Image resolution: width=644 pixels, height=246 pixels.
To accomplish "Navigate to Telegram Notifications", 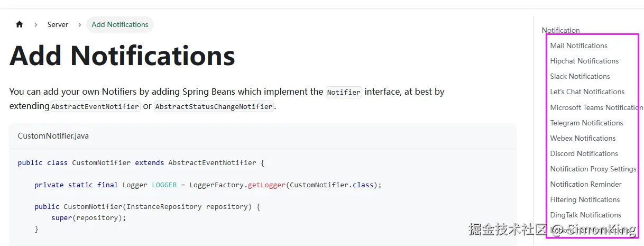I will point(586,123).
